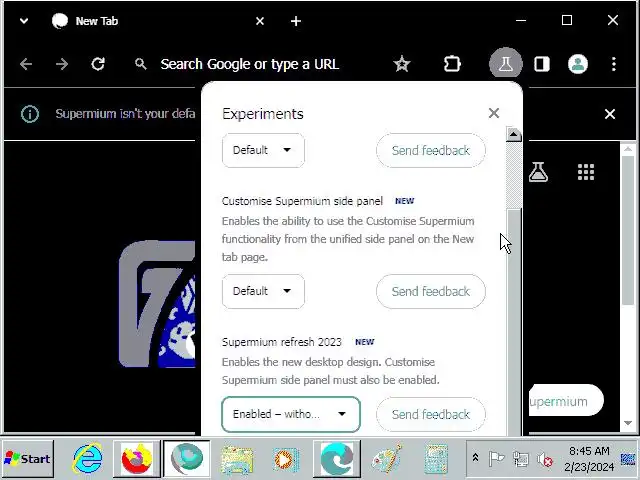
Task: Open the topmost Default dropdown
Action: point(263,150)
